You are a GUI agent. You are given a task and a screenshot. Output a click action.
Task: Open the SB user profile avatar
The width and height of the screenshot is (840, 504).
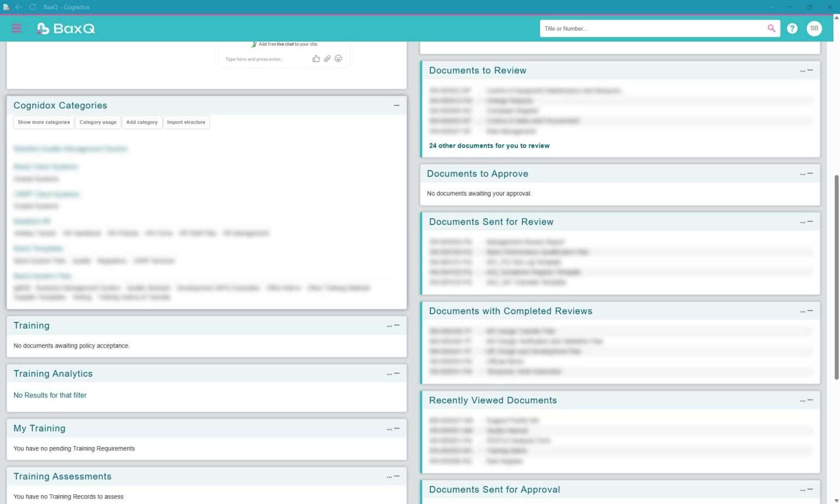point(814,28)
